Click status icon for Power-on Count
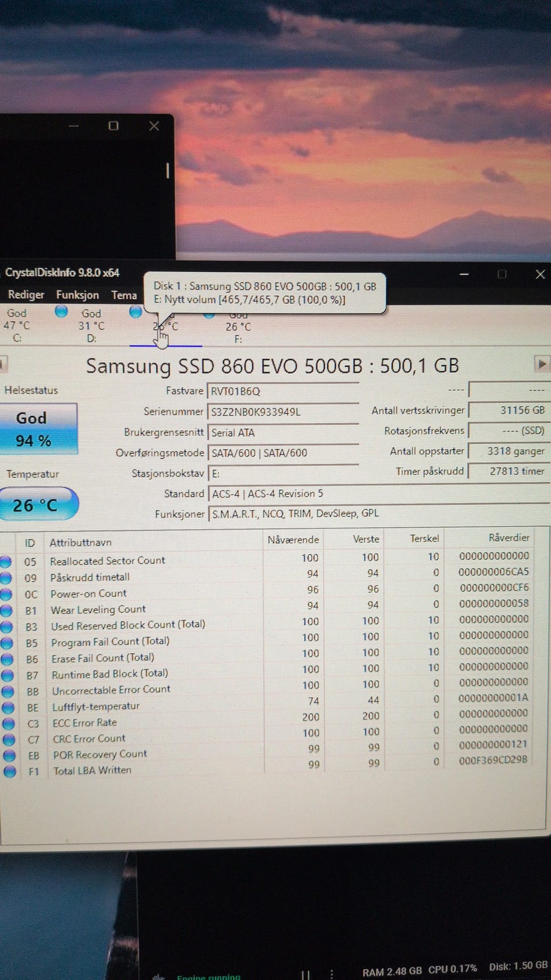The image size is (551, 980). coord(6,594)
